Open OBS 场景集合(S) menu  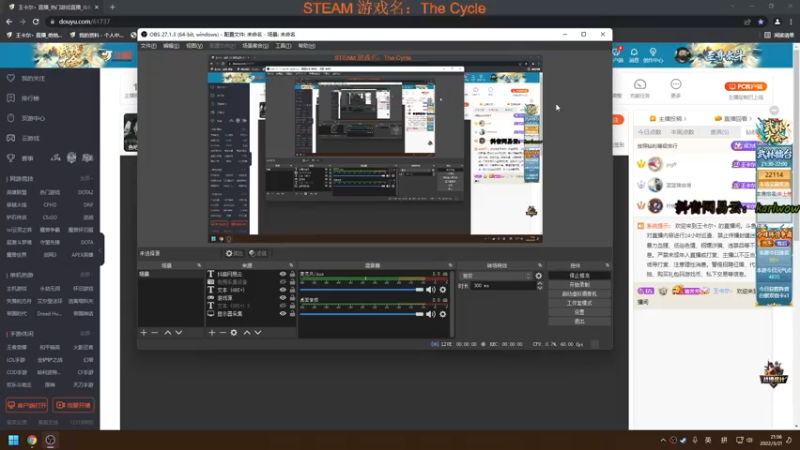(255, 46)
